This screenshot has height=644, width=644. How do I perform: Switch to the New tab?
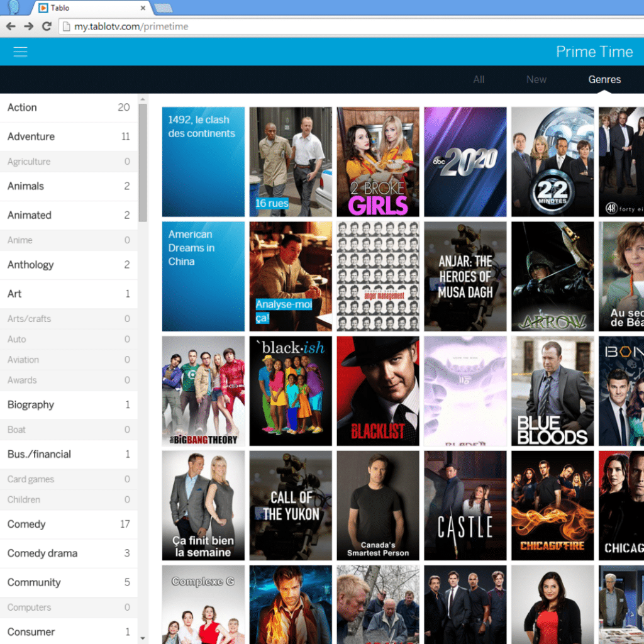click(536, 80)
